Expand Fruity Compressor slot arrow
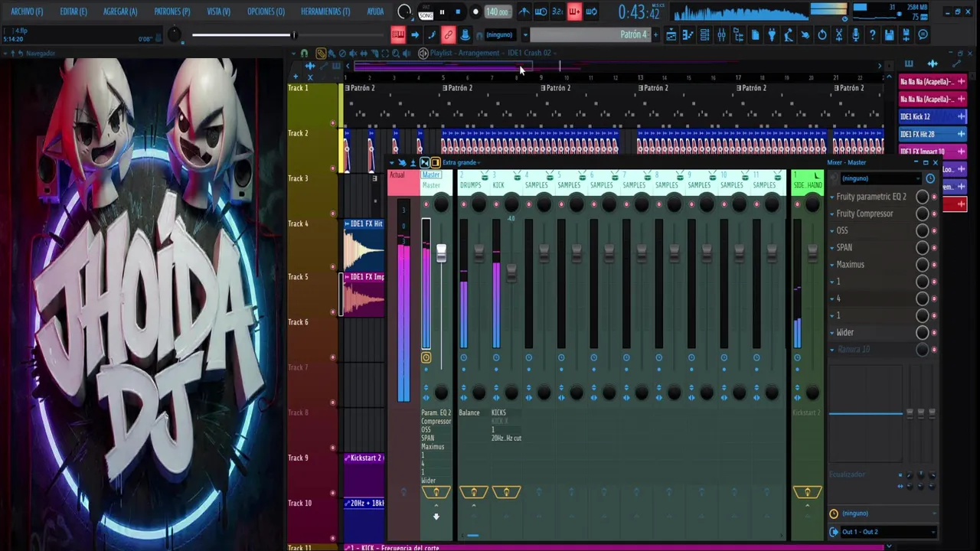Viewport: 980px width, 551px height. (832, 214)
